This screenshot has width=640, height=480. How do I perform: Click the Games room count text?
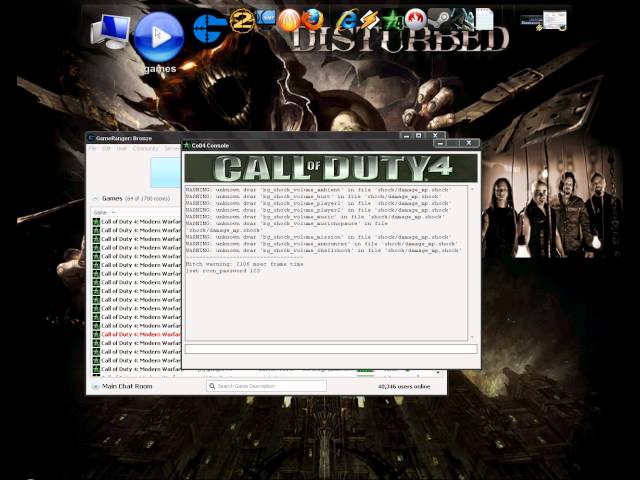coord(147,199)
